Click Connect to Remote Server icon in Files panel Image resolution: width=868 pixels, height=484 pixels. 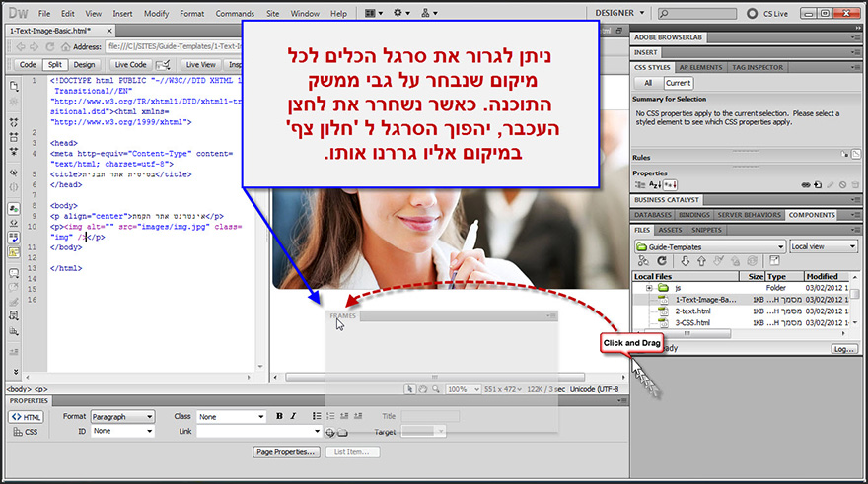(x=643, y=261)
